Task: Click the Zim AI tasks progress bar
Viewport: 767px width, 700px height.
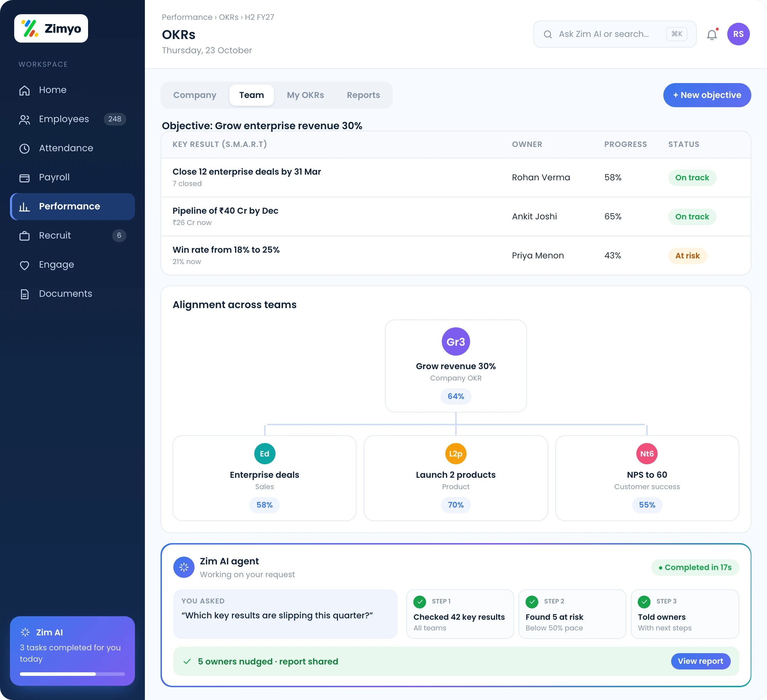Action: (x=72, y=674)
